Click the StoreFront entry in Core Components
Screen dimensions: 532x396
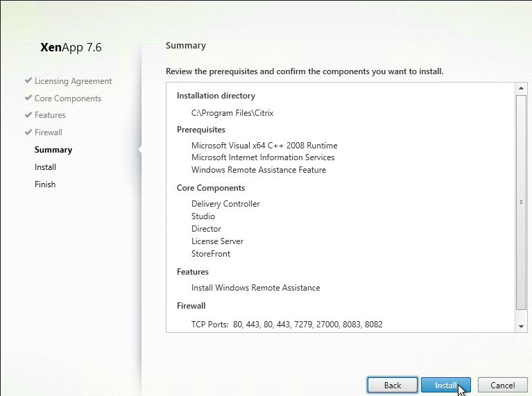coord(211,254)
